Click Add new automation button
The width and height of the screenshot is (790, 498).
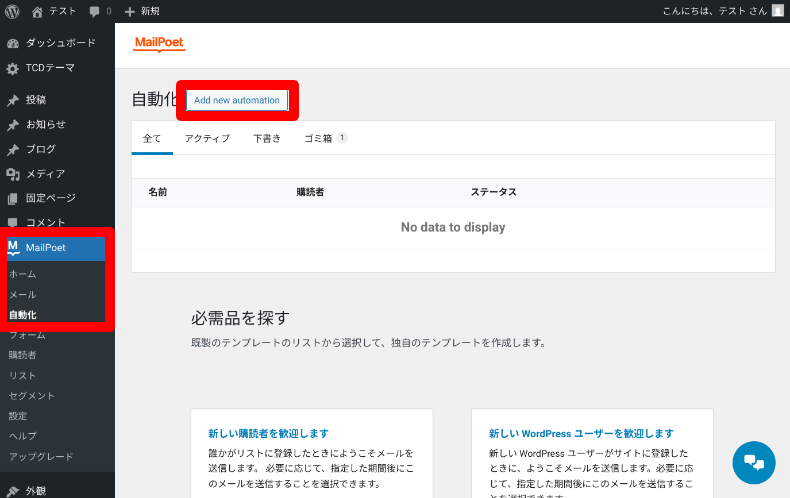pos(237,100)
